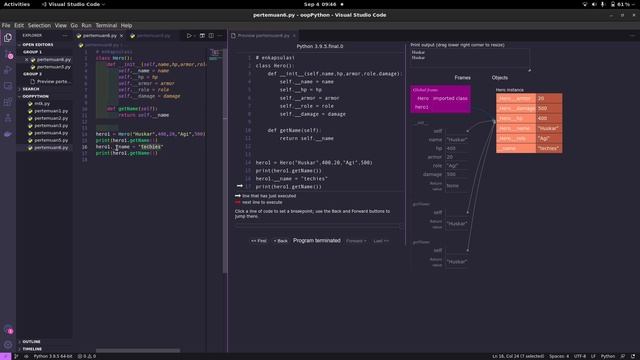Open the Explorer panel more actions ellipsis
This screenshot has height=360, width=640.
(65, 36)
